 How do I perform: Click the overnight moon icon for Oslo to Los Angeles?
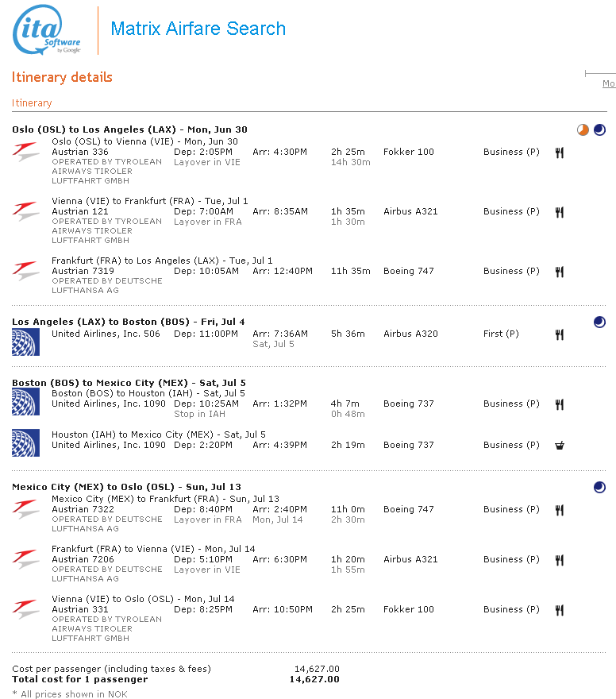[599, 130]
